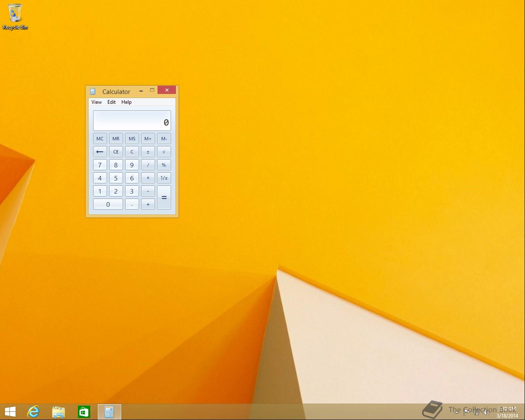Click the Calculator display field
The width and height of the screenshot is (525, 420).
point(132,121)
